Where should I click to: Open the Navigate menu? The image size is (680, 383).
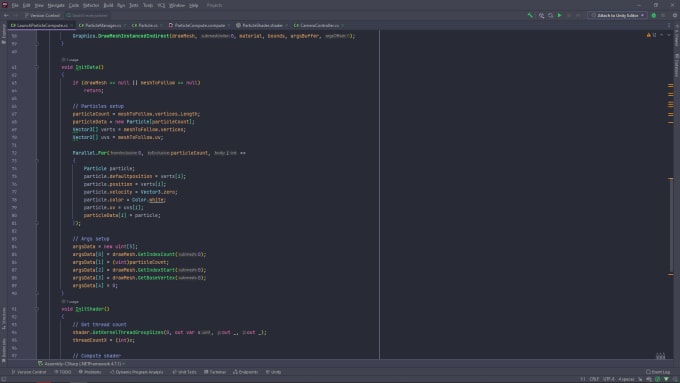[56, 5]
